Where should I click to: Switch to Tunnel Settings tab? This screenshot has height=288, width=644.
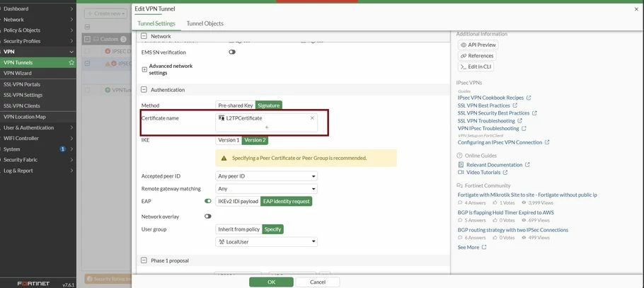click(156, 23)
